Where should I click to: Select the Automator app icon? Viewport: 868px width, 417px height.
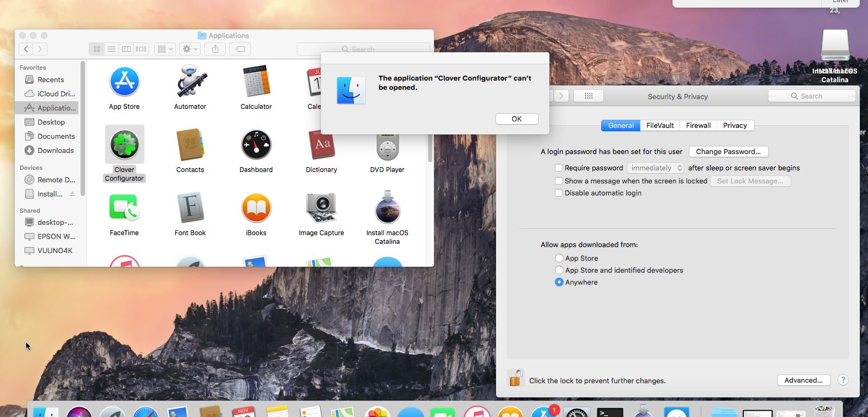tap(190, 82)
